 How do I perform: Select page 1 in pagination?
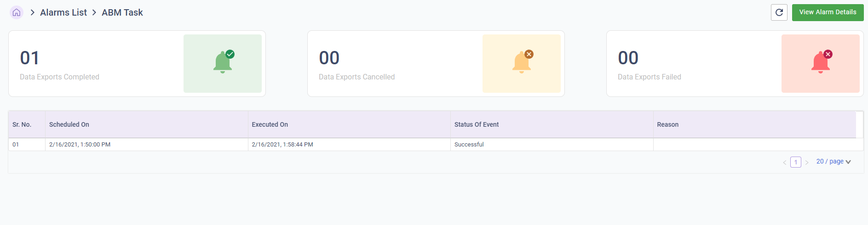(796, 162)
